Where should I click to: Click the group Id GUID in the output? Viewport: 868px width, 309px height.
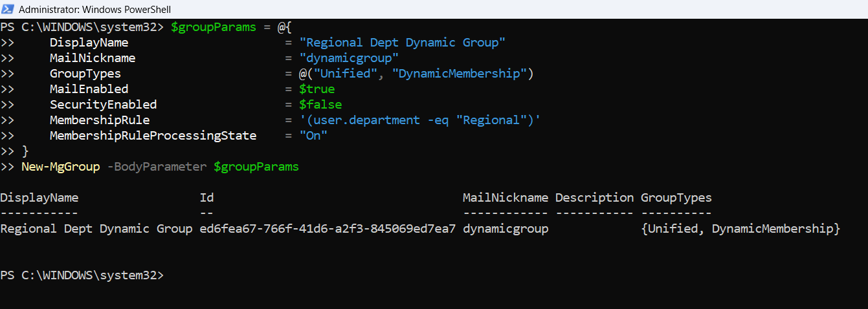point(328,229)
